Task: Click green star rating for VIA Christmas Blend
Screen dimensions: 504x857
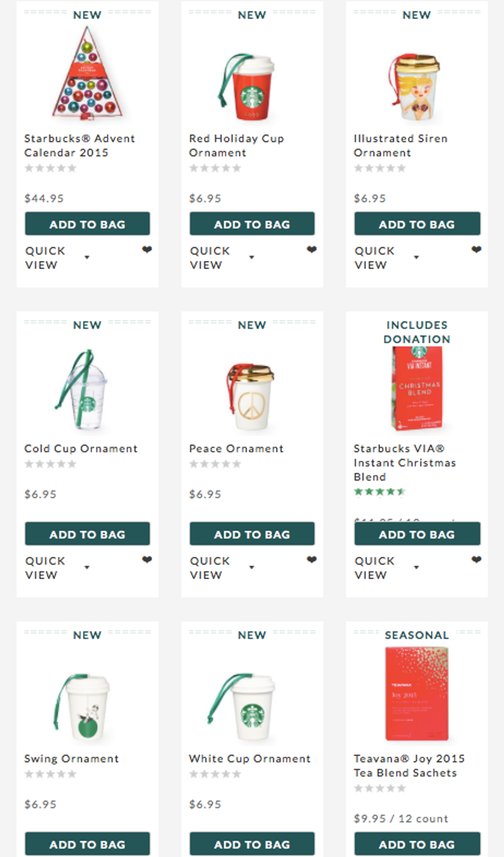Action: [x=380, y=492]
